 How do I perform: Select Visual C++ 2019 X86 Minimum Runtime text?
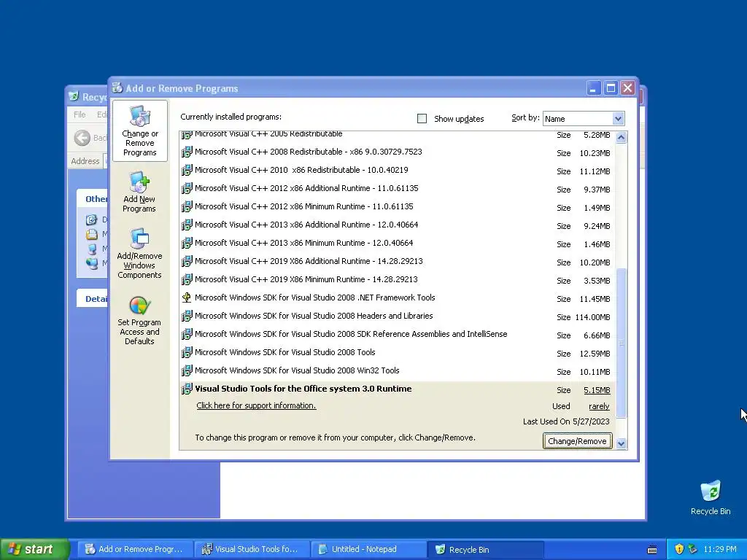pos(306,279)
